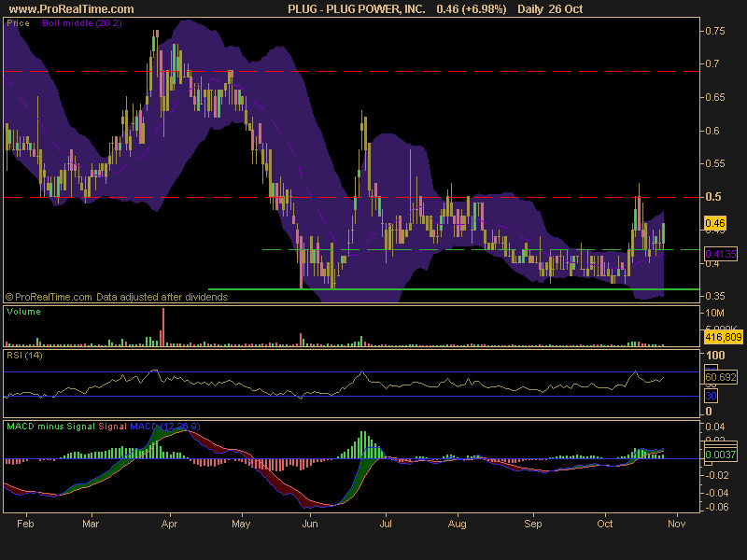Click the blue MACD (12 26 9) label
Screen dimensions: 747x560
[165, 427]
